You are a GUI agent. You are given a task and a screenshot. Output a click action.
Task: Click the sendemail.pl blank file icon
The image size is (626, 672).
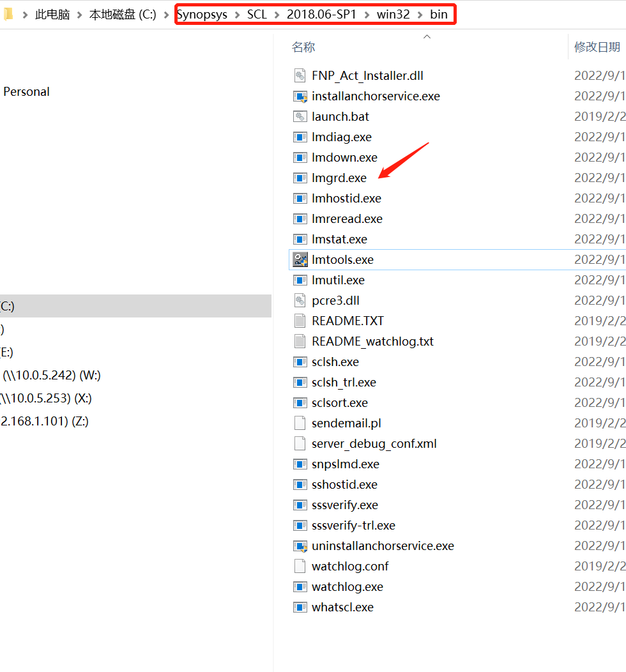click(x=300, y=424)
